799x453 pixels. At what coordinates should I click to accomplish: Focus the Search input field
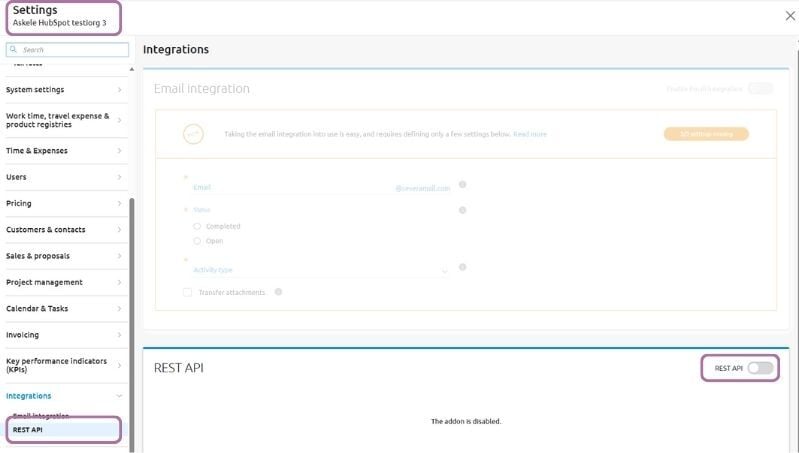click(x=67, y=49)
